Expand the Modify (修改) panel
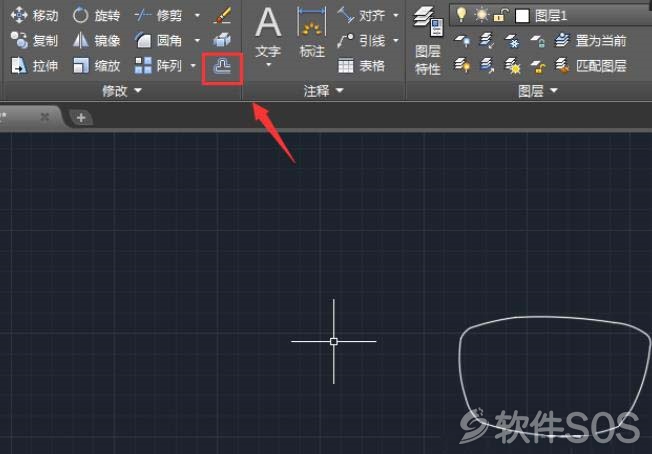The image size is (652, 454). click(x=122, y=90)
